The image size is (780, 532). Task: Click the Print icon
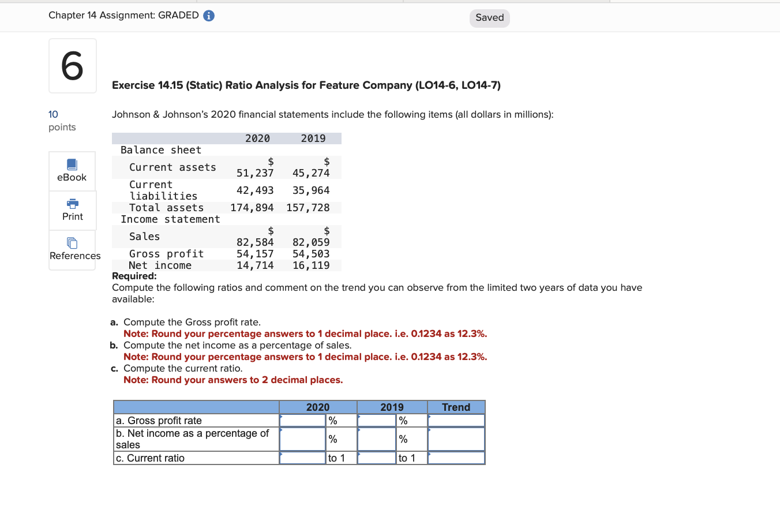(x=72, y=210)
